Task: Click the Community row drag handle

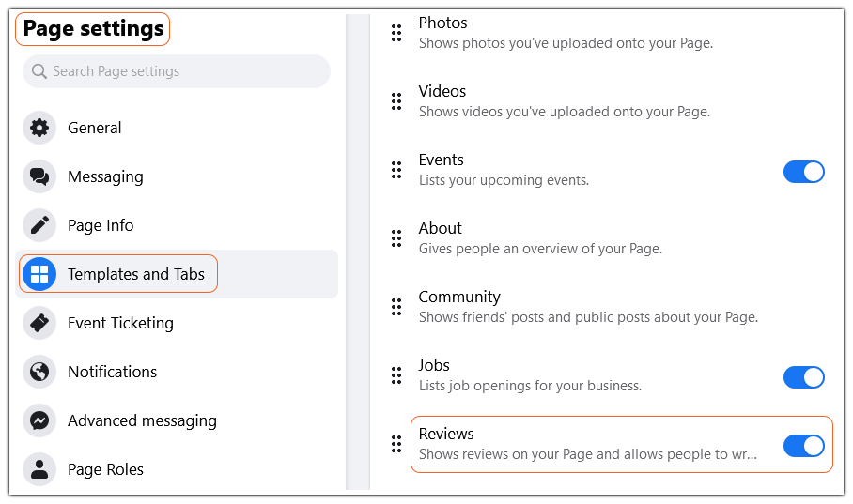Action: (396, 307)
